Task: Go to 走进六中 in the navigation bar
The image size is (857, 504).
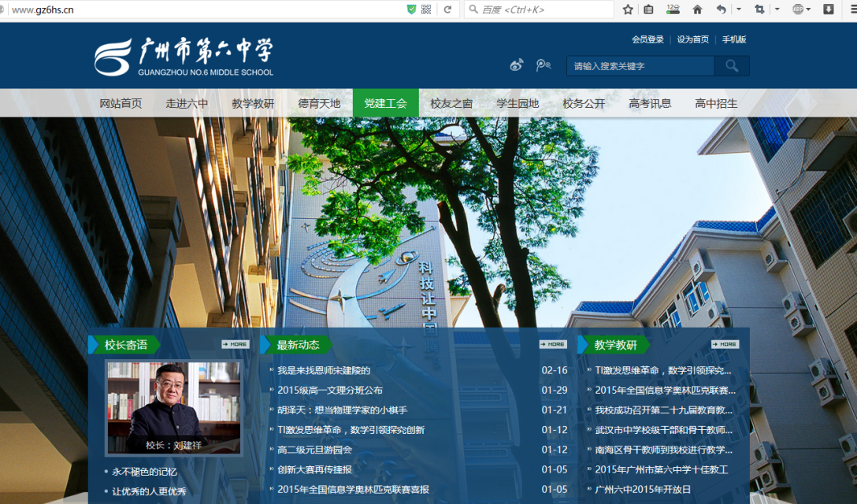Action: pos(187,103)
